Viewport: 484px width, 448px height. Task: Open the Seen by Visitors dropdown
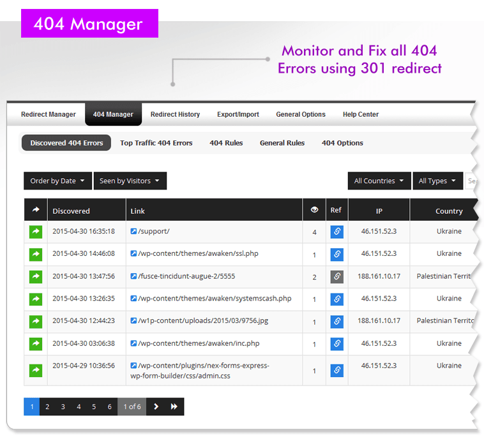click(130, 181)
